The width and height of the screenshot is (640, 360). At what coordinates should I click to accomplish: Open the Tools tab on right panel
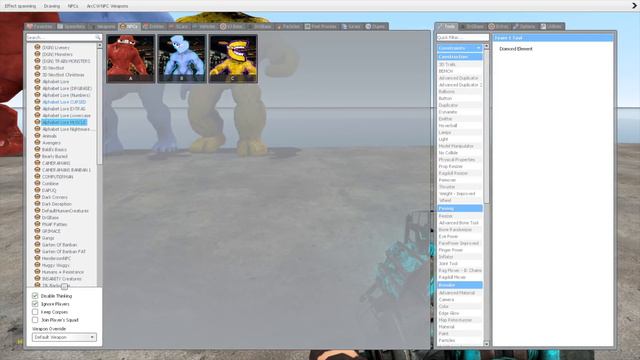click(x=446, y=27)
